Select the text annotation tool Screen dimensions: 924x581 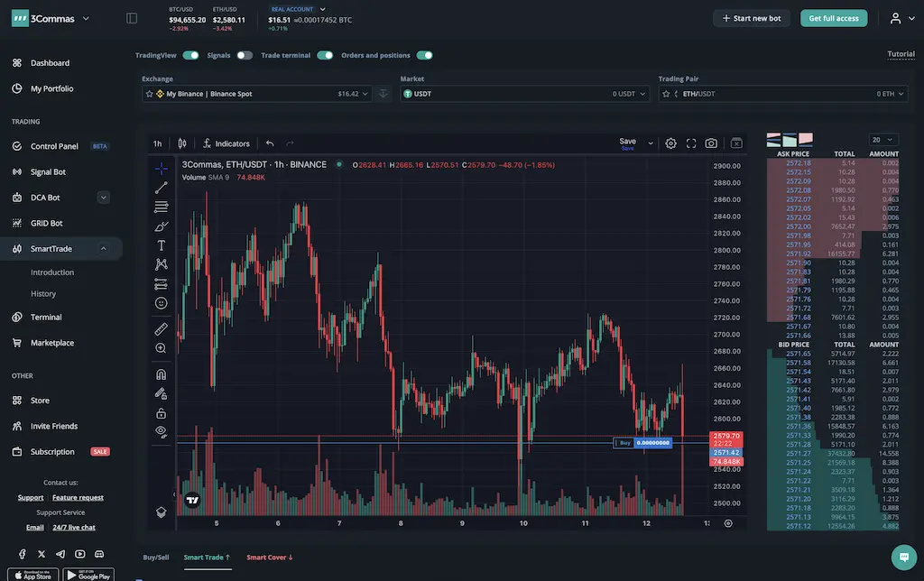tap(162, 245)
